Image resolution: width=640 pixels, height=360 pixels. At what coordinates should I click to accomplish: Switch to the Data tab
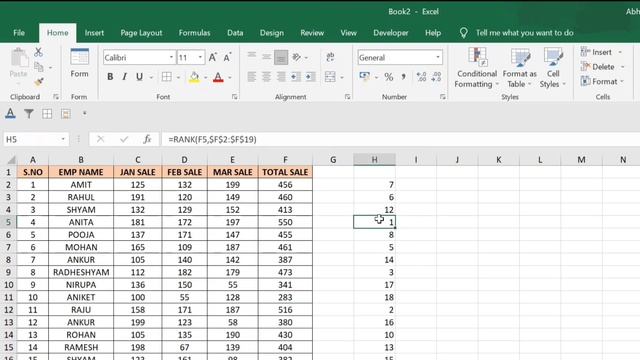[x=235, y=33]
